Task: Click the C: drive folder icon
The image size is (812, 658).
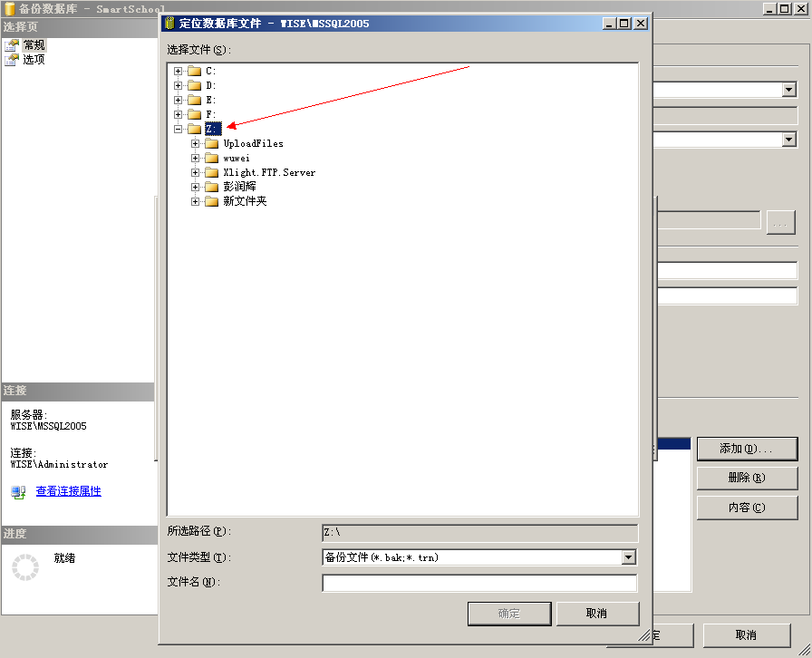Action: 194,71
